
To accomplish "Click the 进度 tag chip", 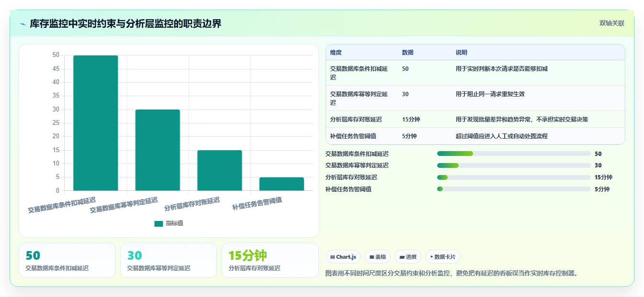I will click(408, 257).
